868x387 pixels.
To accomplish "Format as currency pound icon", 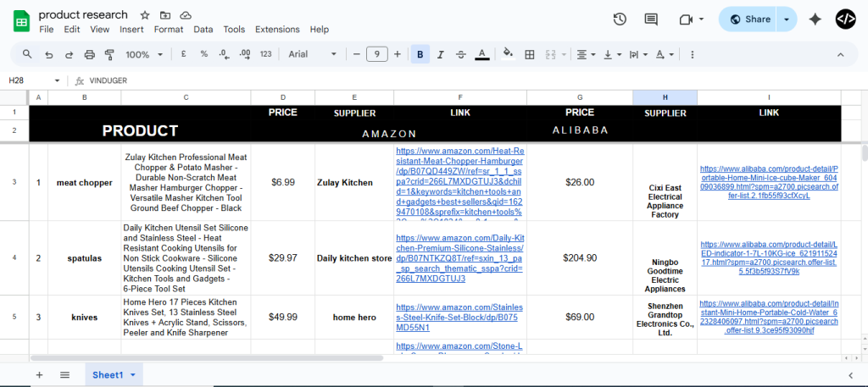I will pyautogui.click(x=183, y=54).
